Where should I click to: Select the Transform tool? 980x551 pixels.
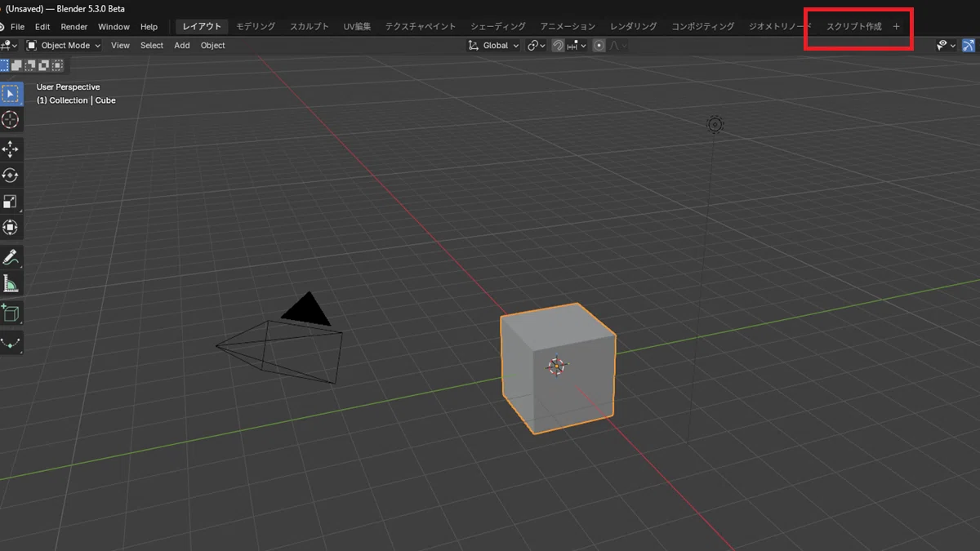coord(11,227)
